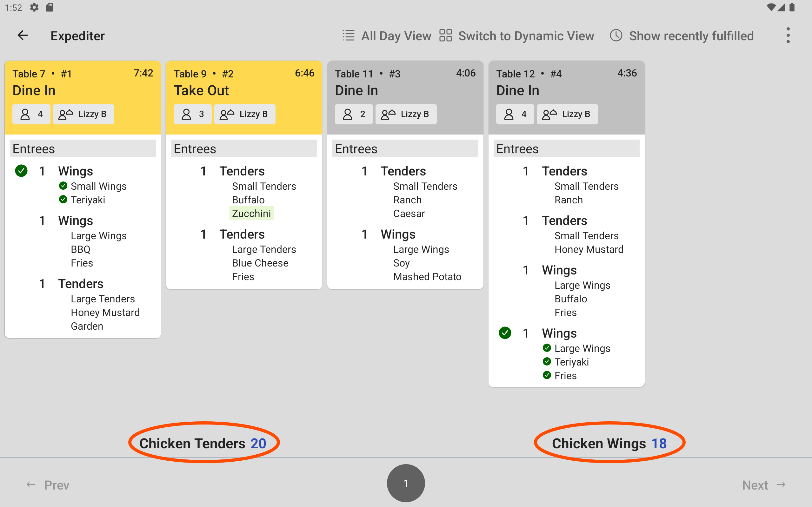The width and height of the screenshot is (812, 507).
Task: Tap the All Day View list icon
Action: point(349,36)
